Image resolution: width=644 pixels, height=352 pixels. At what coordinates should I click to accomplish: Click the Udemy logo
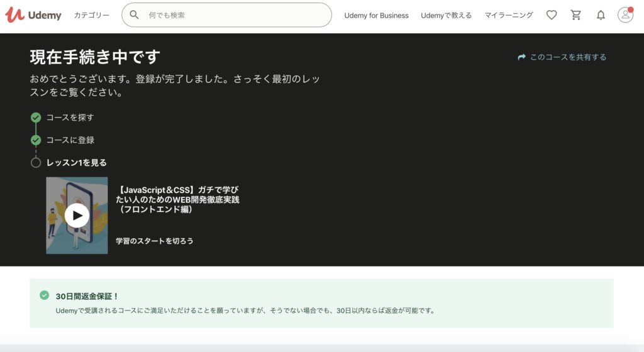point(33,14)
